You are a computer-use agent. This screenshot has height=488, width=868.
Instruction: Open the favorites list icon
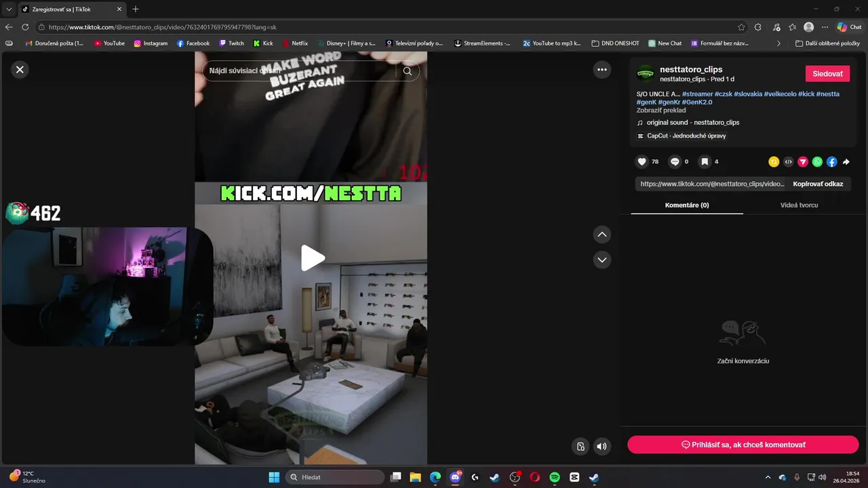[792, 27]
